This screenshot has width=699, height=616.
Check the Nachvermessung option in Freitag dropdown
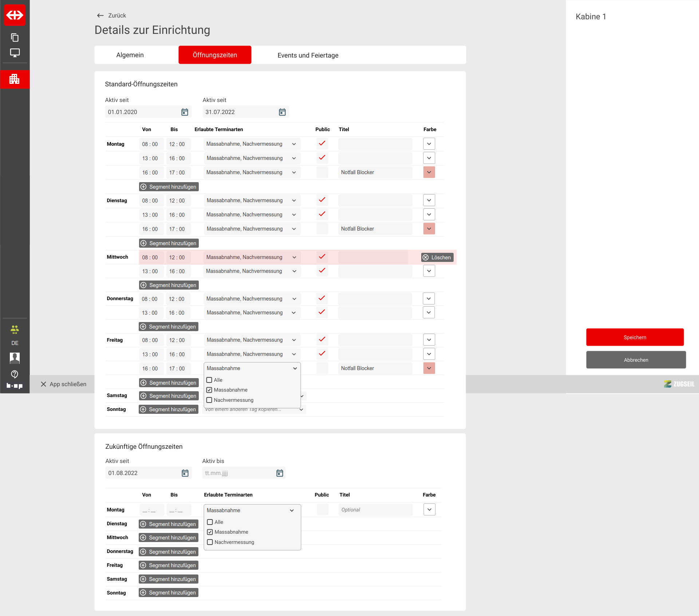click(x=209, y=400)
